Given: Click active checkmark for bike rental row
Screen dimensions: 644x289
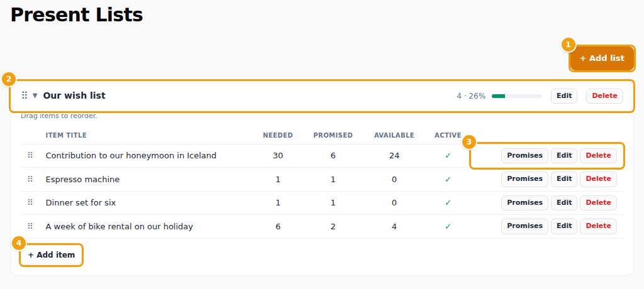Looking at the screenshot, I should [448, 226].
